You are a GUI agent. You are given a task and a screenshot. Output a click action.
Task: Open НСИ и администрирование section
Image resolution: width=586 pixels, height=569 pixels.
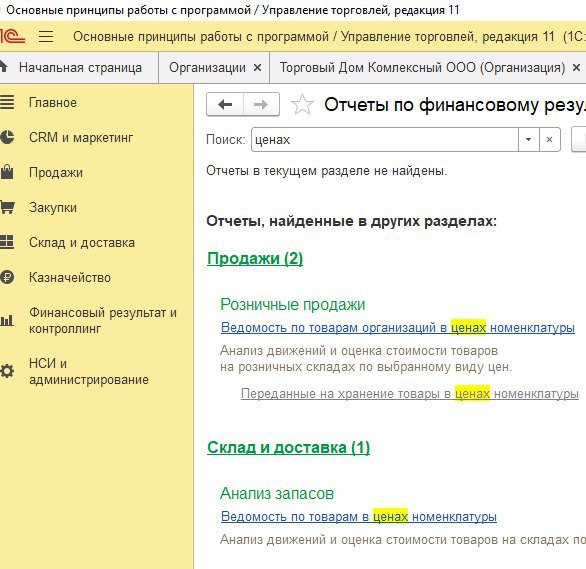coord(89,371)
